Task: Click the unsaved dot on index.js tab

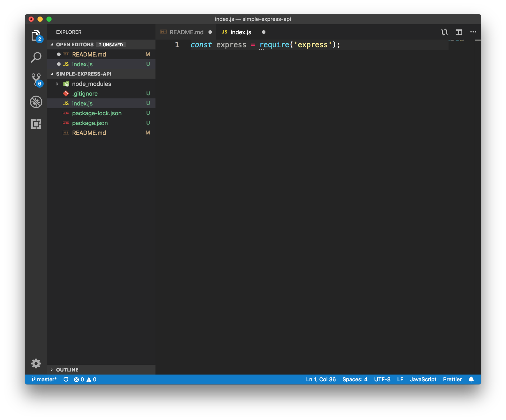Action: (264, 32)
